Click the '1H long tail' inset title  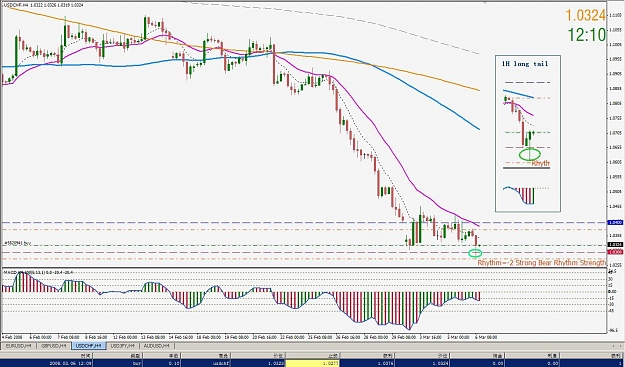[525, 64]
